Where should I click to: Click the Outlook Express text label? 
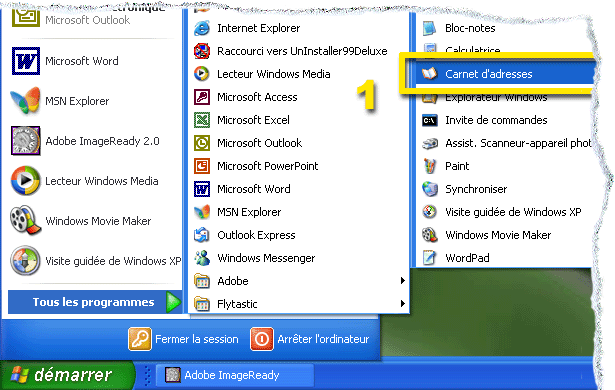click(256, 235)
